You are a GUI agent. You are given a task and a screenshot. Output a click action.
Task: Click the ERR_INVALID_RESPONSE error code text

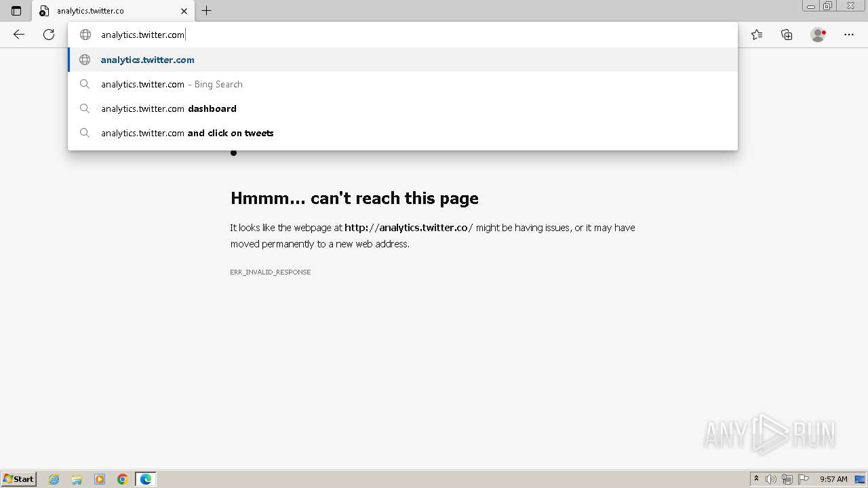tap(270, 272)
